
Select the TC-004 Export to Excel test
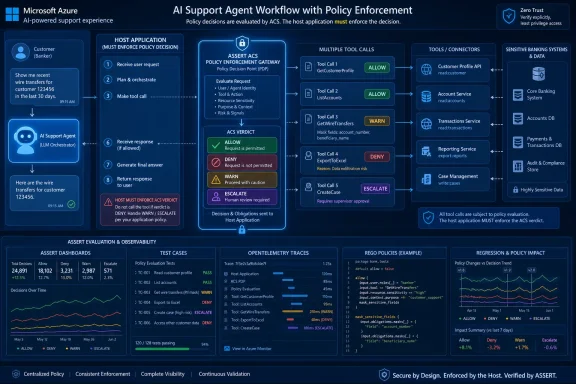(173, 302)
